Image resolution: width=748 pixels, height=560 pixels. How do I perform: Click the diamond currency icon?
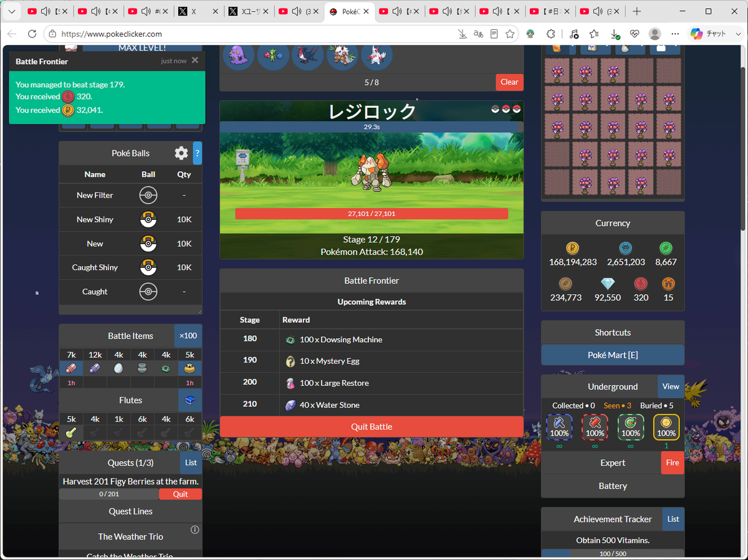607,284
